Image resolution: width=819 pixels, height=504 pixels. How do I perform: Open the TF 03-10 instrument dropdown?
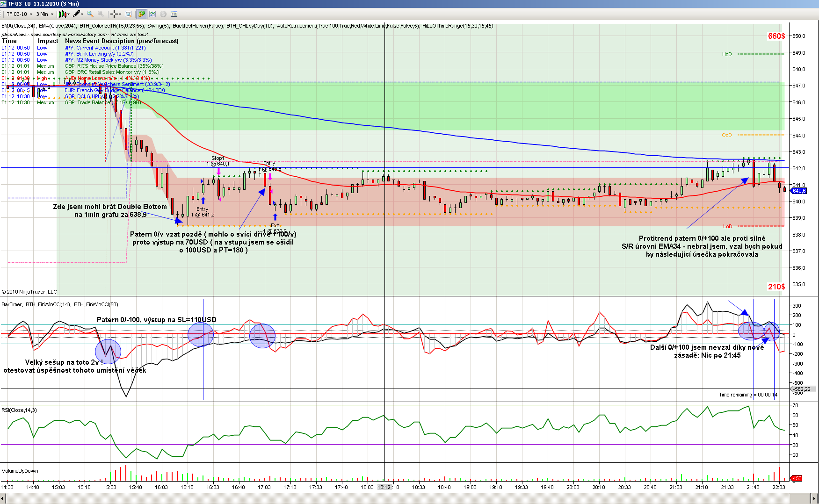pyautogui.click(x=19, y=14)
